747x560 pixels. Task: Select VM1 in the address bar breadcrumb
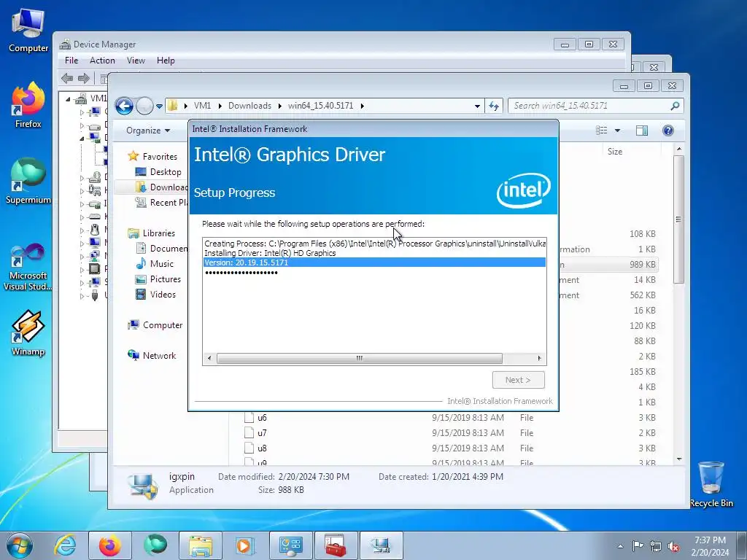pos(202,106)
